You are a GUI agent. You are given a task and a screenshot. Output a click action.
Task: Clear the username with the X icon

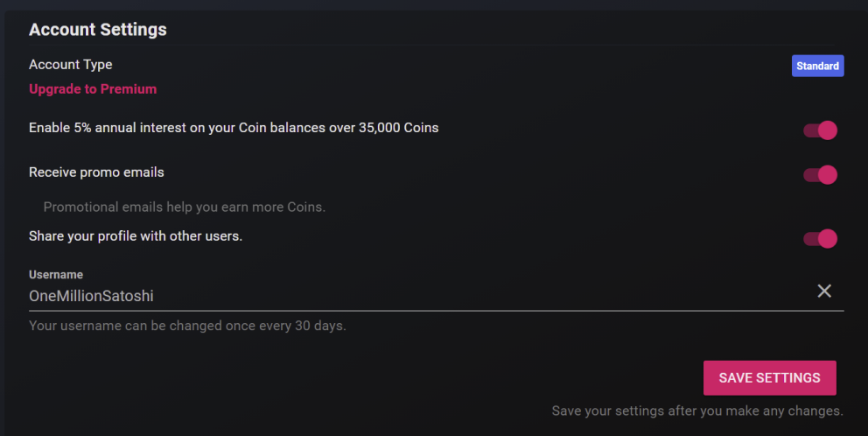point(824,291)
